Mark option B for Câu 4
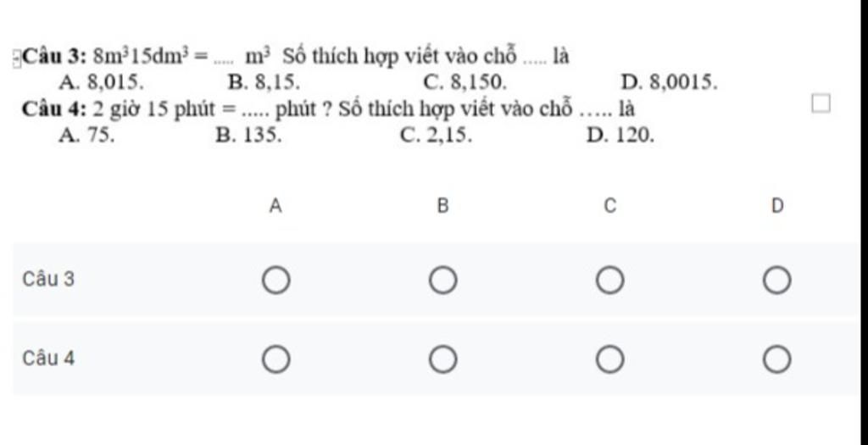This screenshot has height=445, width=868. coord(442,360)
